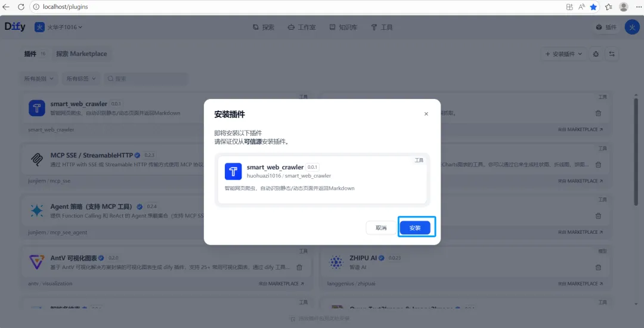The width and height of the screenshot is (644, 328).
Task: Delete the AntV plugin via trash icon
Action: tap(299, 267)
